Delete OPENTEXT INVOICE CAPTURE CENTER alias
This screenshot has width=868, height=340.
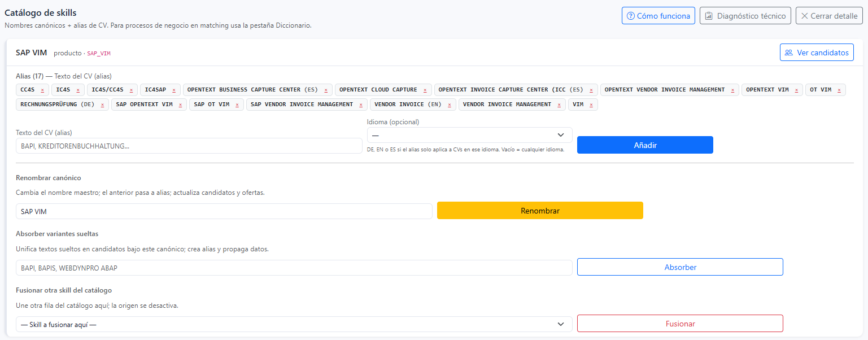click(x=591, y=90)
